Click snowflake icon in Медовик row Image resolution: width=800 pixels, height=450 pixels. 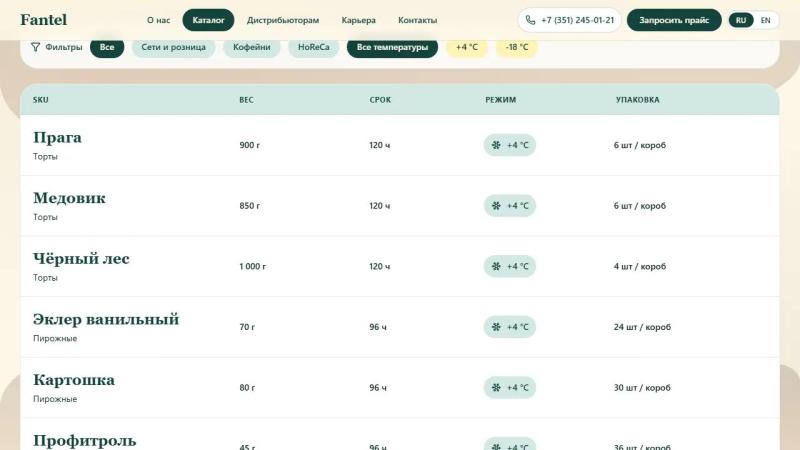(496, 206)
